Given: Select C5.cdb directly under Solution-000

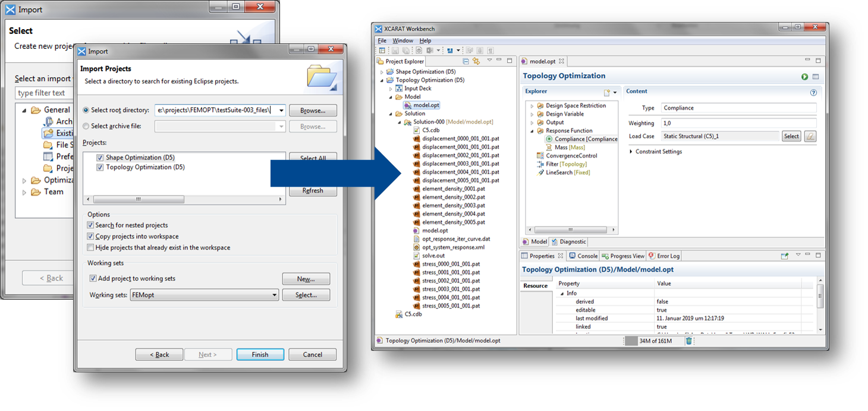Looking at the screenshot, I should coord(426,130).
